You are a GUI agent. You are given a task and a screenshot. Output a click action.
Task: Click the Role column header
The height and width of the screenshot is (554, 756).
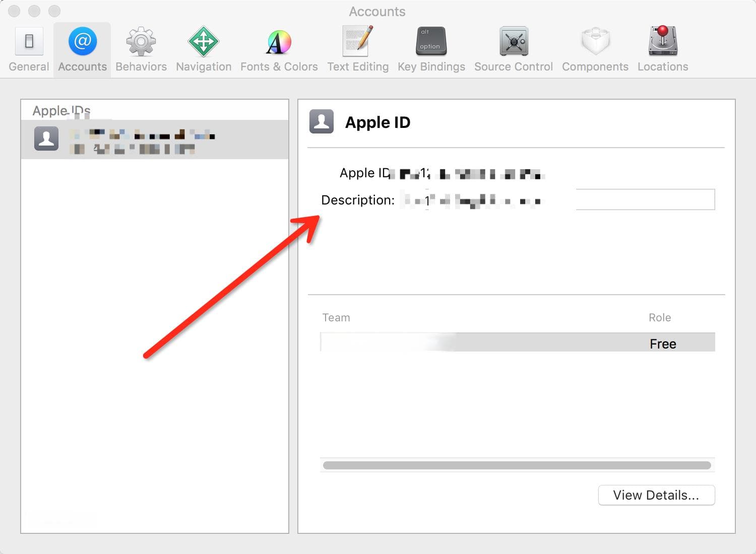pos(660,318)
